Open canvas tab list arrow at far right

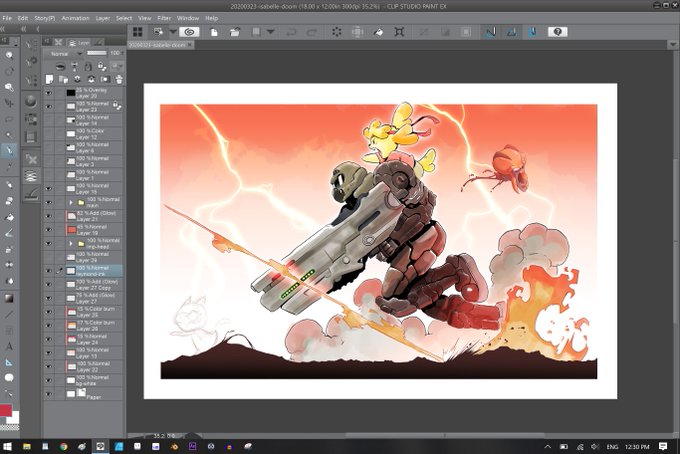pyautogui.click(x=673, y=44)
